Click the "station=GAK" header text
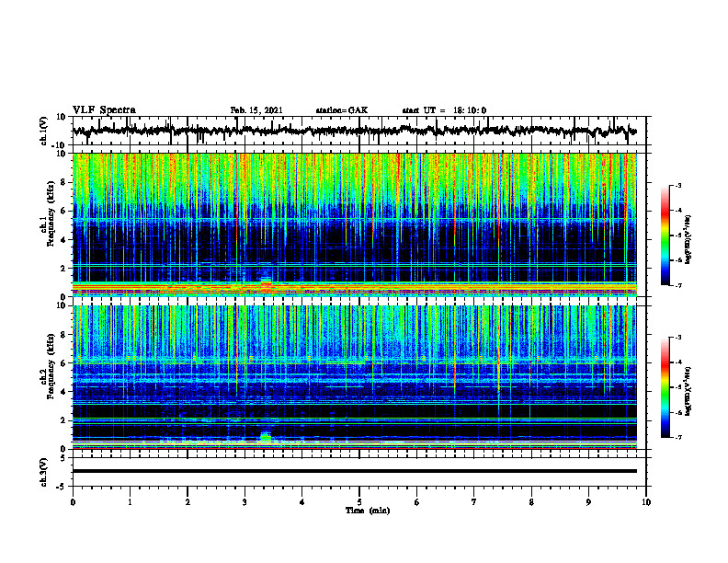The height and width of the screenshot is (563, 728). pos(342,110)
